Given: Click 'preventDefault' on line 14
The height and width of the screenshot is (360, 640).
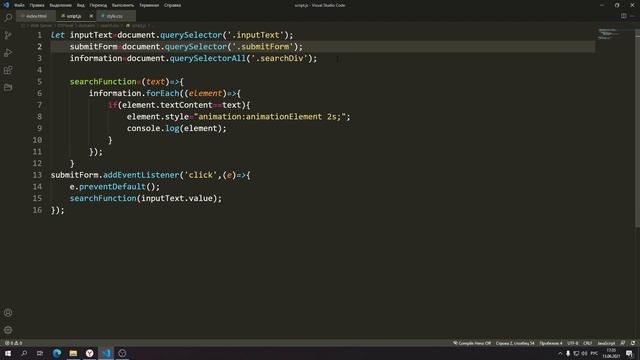Looking at the screenshot, I should pyautogui.click(x=112, y=187).
